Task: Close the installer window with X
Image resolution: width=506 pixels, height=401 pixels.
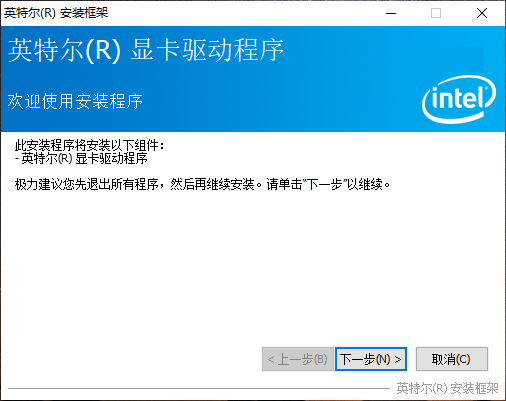Action: coord(482,13)
